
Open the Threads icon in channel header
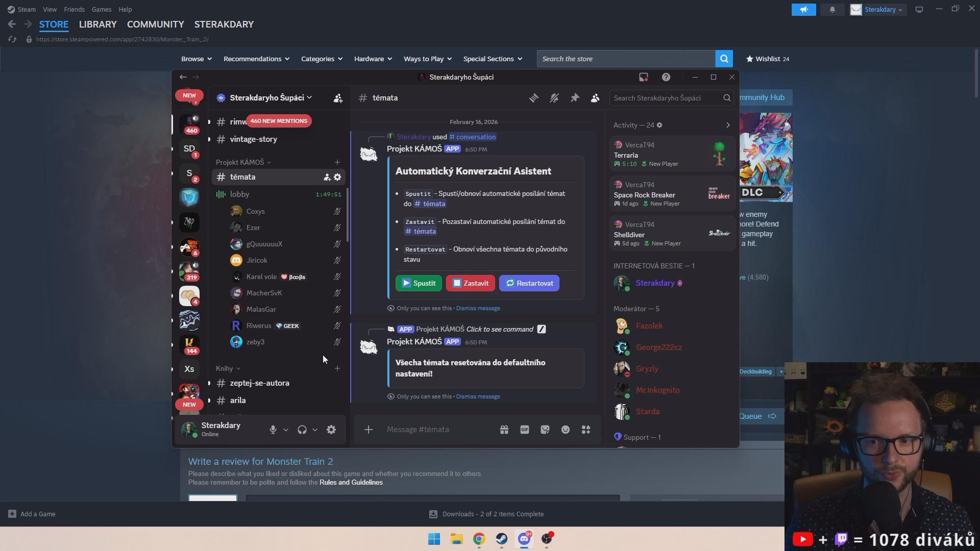pos(533,98)
